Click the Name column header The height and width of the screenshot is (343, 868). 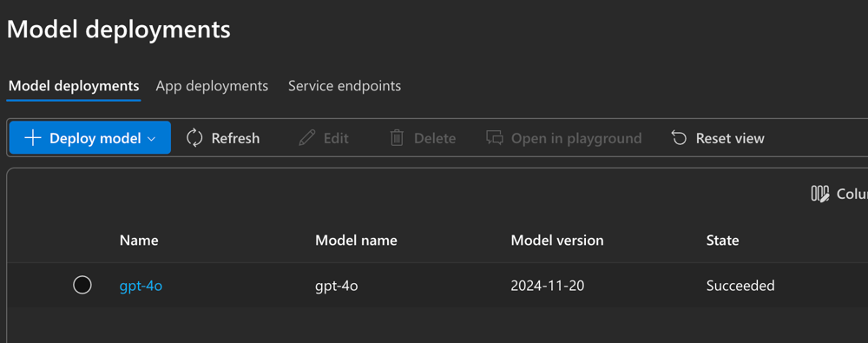tap(139, 240)
